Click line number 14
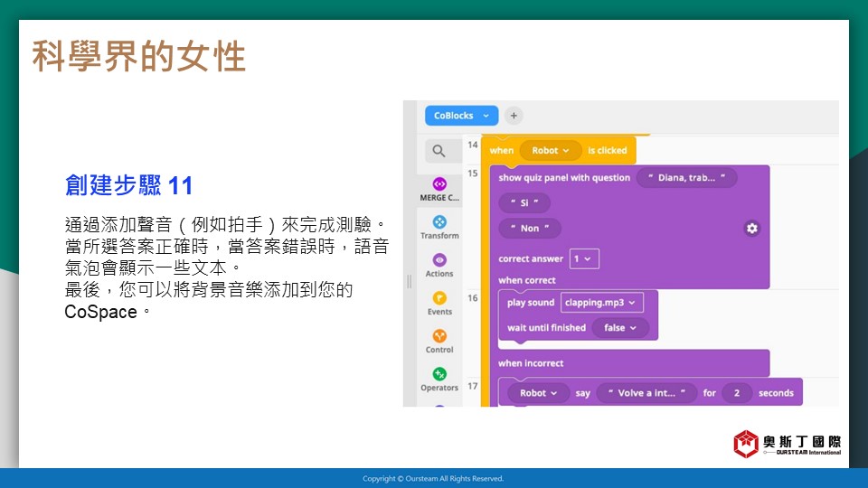868x488 pixels. 472,145
